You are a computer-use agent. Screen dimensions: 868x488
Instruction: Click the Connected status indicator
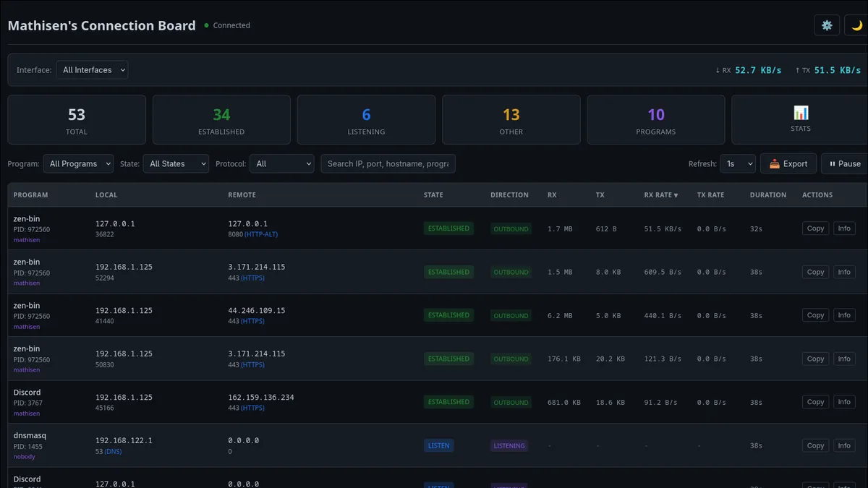coord(227,25)
